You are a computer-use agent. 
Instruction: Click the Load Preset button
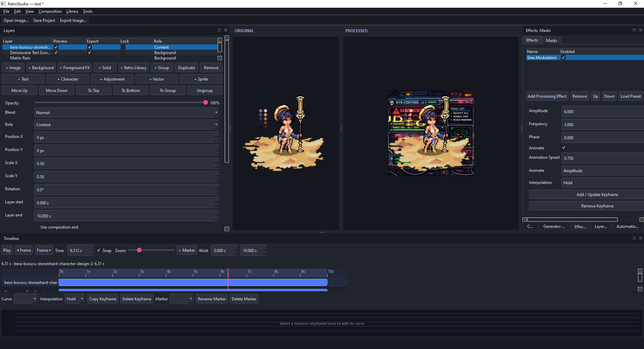(631, 96)
